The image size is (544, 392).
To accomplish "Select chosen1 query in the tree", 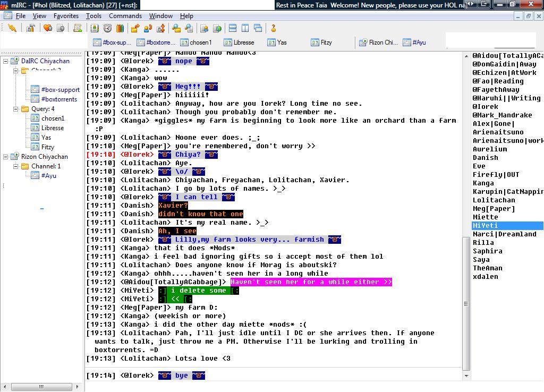I will (x=53, y=118).
